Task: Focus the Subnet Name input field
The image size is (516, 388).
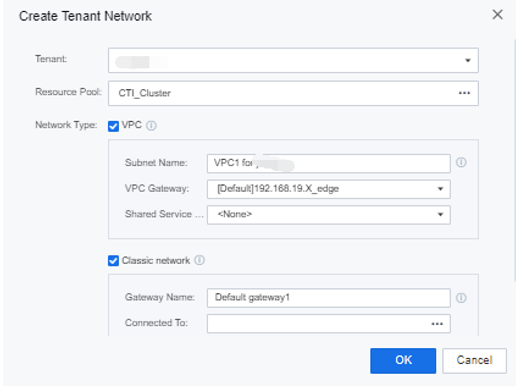Action: coord(329,163)
